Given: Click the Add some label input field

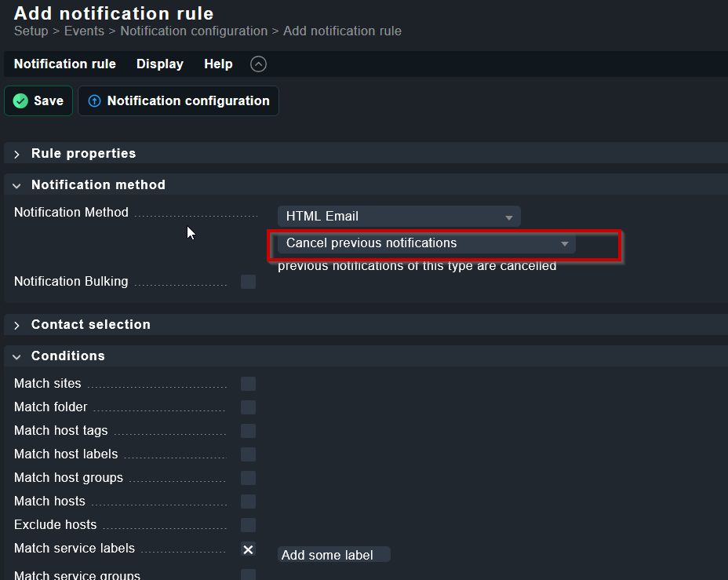Looking at the screenshot, I should point(333,556).
